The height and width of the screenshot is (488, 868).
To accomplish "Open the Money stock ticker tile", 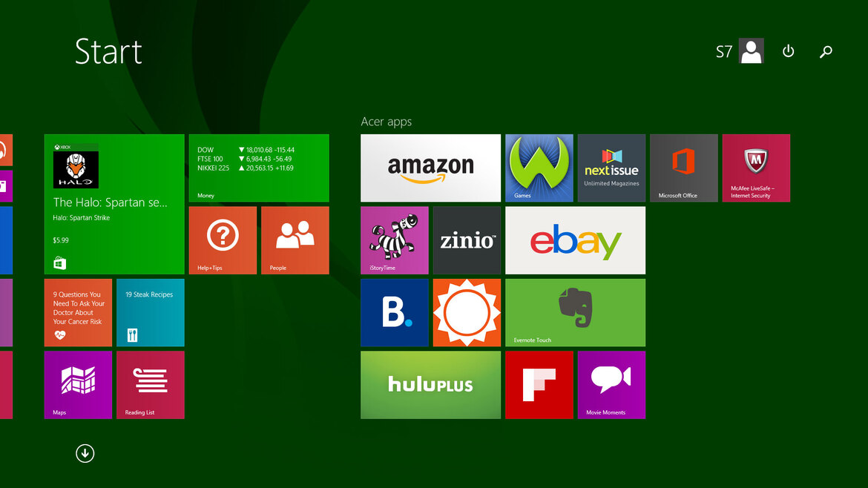I will [259, 168].
